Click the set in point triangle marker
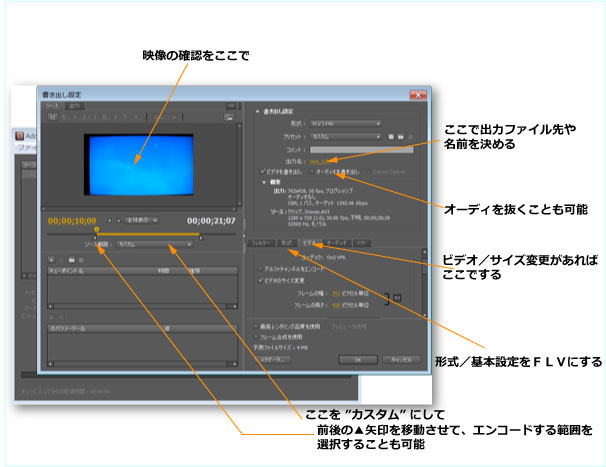 click(97, 236)
